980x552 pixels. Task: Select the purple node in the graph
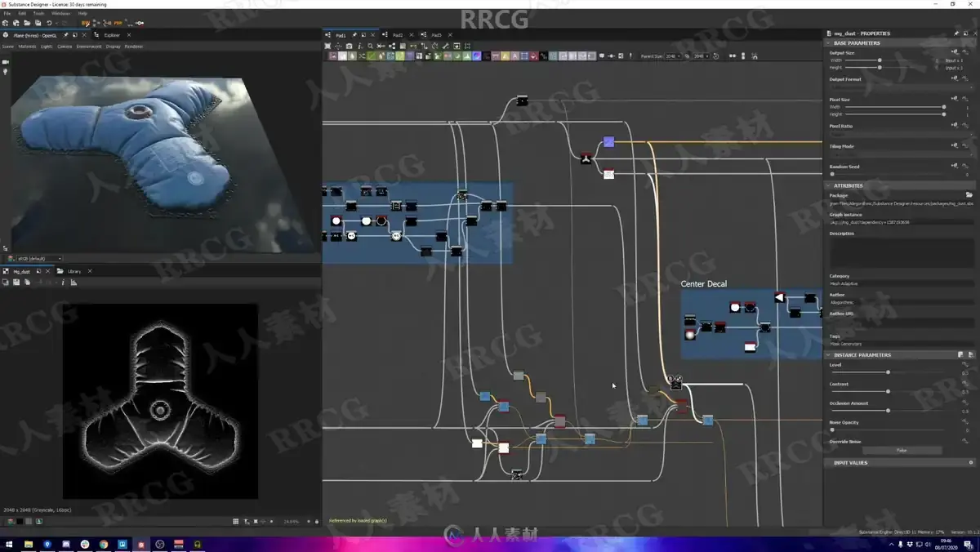[608, 142]
